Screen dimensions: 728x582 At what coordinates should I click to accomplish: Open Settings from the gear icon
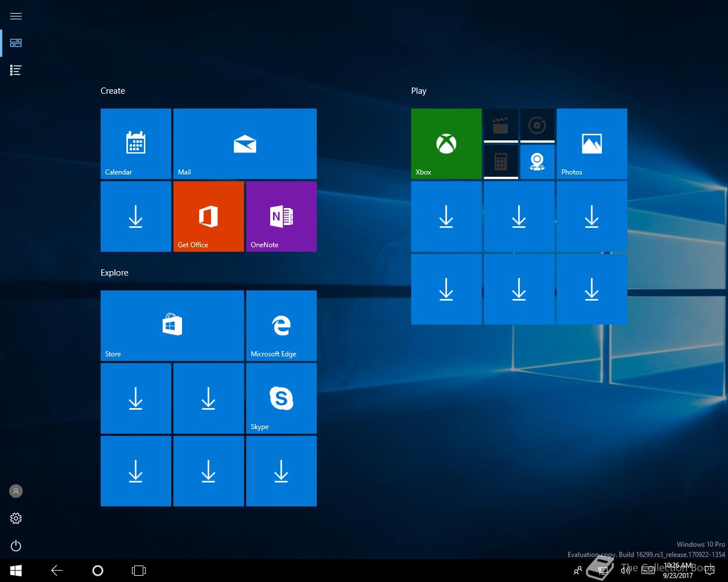point(16,518)
